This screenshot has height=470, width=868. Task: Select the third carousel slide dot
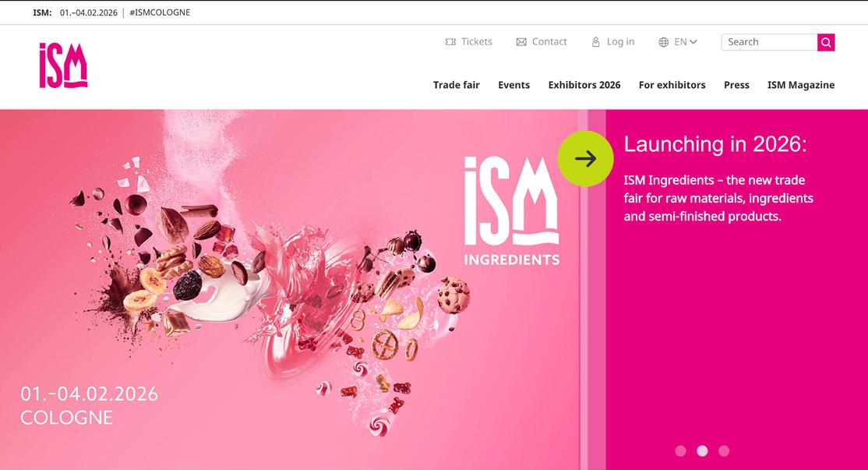click(x=724, y=451)
